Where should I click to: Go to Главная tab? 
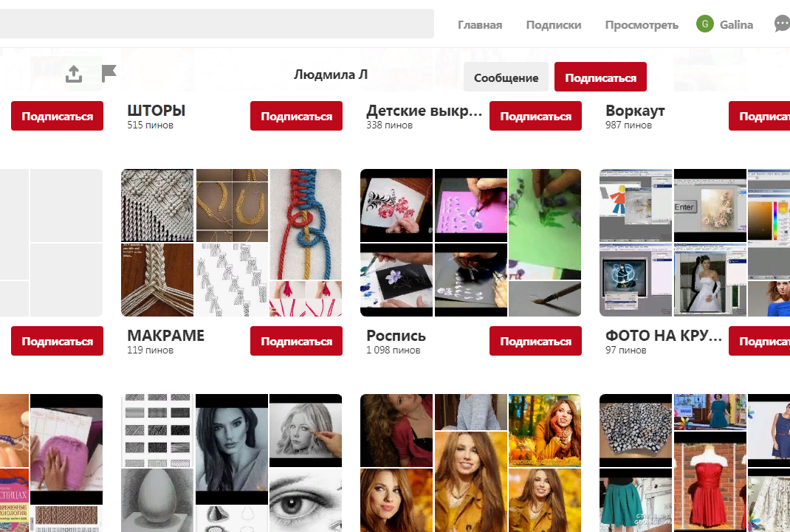480,24
